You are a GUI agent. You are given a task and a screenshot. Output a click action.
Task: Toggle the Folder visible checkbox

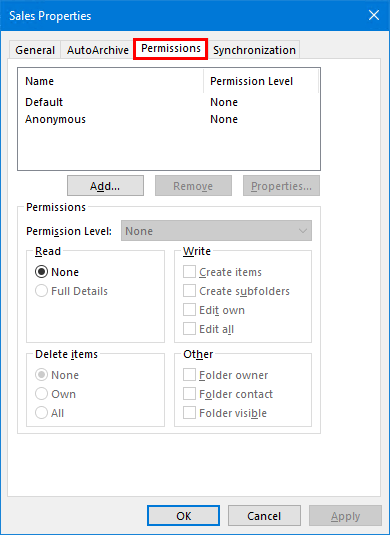point(189,413)
